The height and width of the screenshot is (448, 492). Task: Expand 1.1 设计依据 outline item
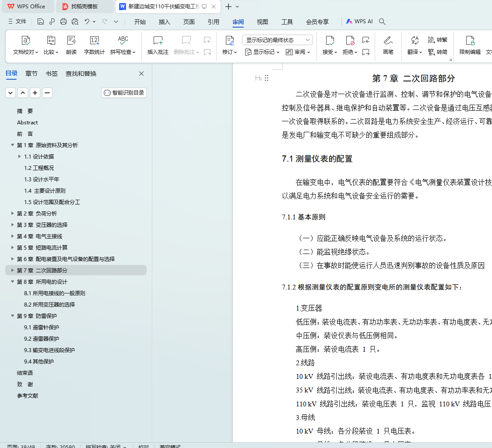tap(19, 156)
